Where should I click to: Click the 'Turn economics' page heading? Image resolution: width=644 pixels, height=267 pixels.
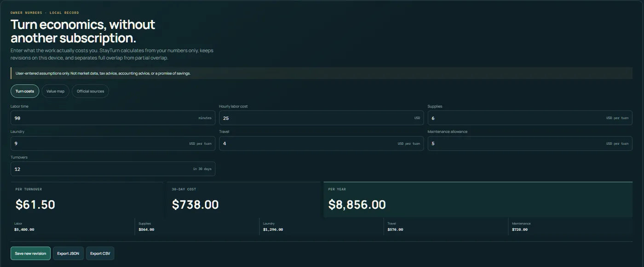[x=83, y=31]
